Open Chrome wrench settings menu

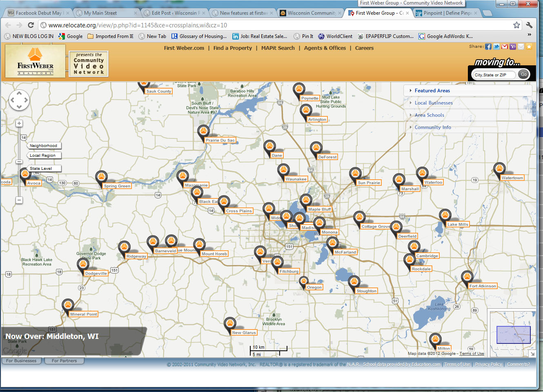pyautogui.click(x=529, y=25)
